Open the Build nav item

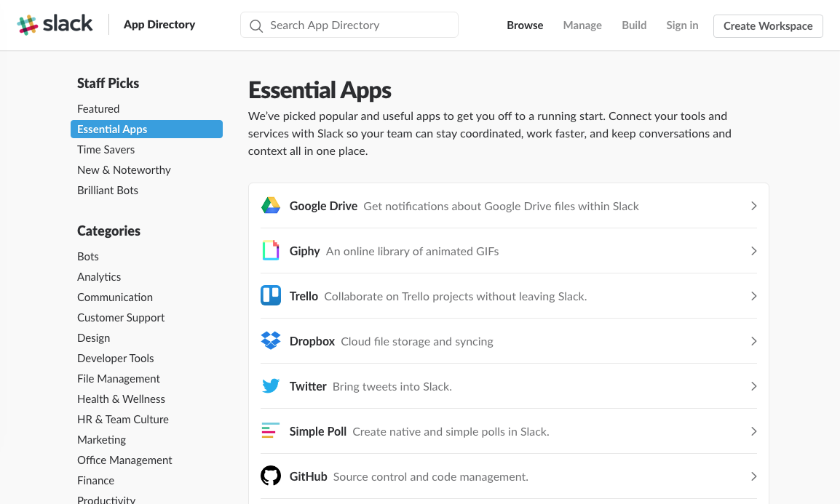tap(634, 25)
